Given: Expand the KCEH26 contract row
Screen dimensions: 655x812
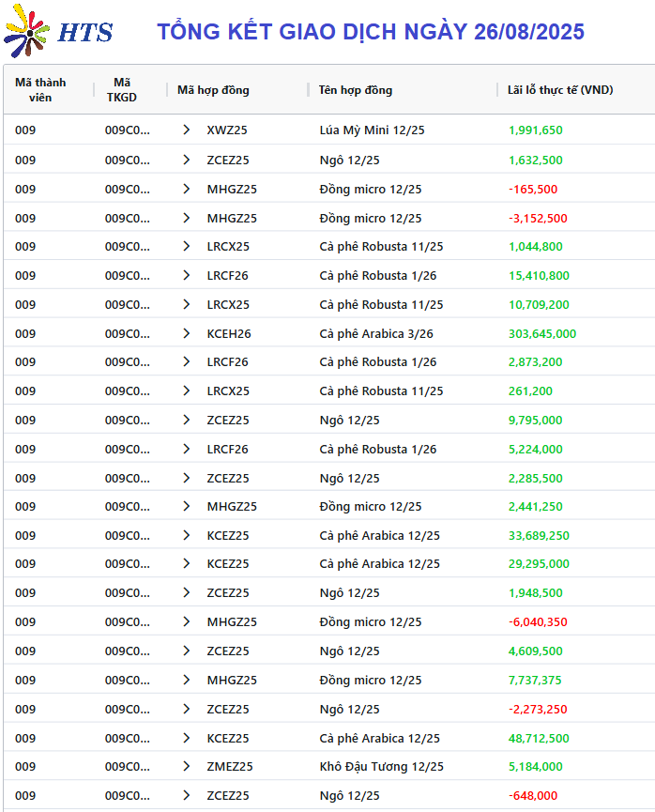Looking at the screenshot, I should (187, 333).
